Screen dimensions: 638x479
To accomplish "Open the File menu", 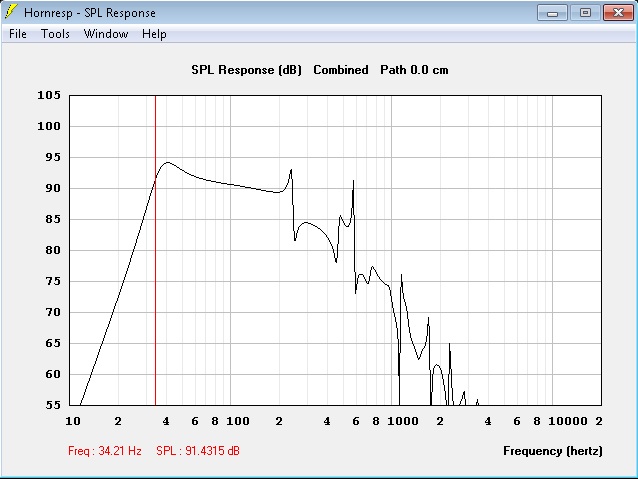I will pyautogui.click(x=18, y=34).
